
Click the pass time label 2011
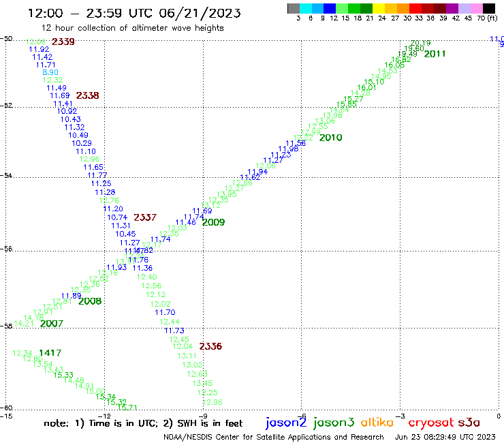[435, 54]
